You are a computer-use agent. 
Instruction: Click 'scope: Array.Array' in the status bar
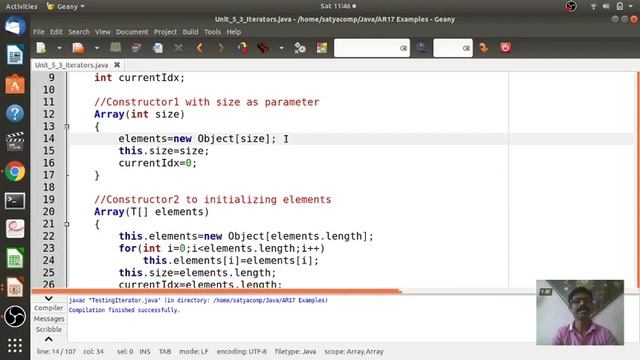(354, 351)
